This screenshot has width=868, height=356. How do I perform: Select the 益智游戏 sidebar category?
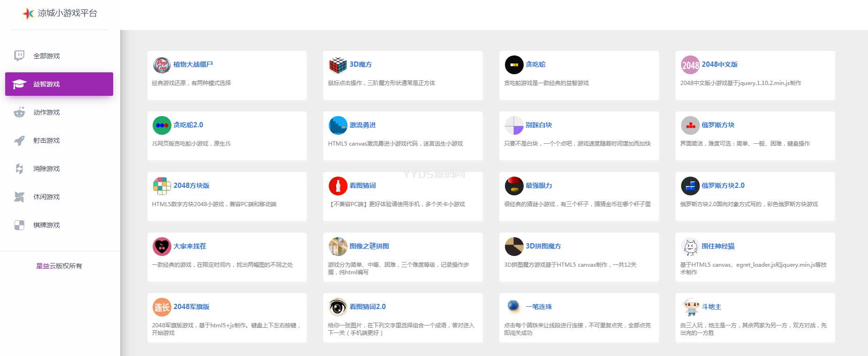[x=46, y=84]
